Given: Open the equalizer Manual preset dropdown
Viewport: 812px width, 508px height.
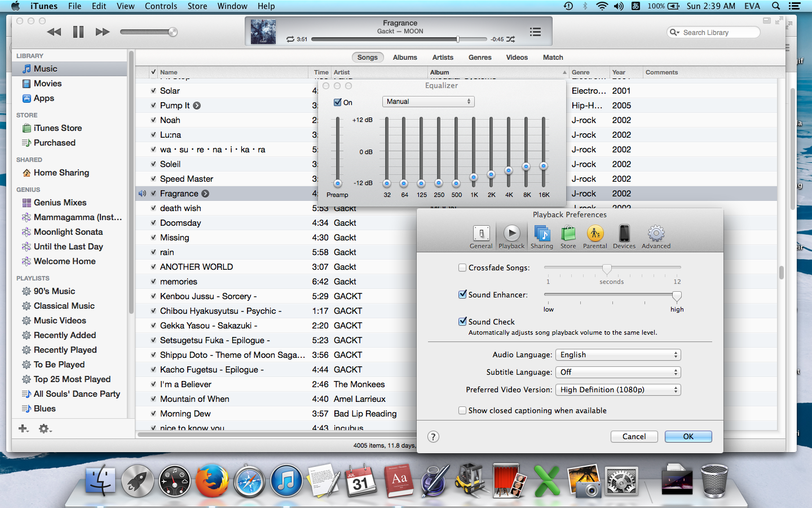Looking at the screenshot, I should tap(428, 102).
